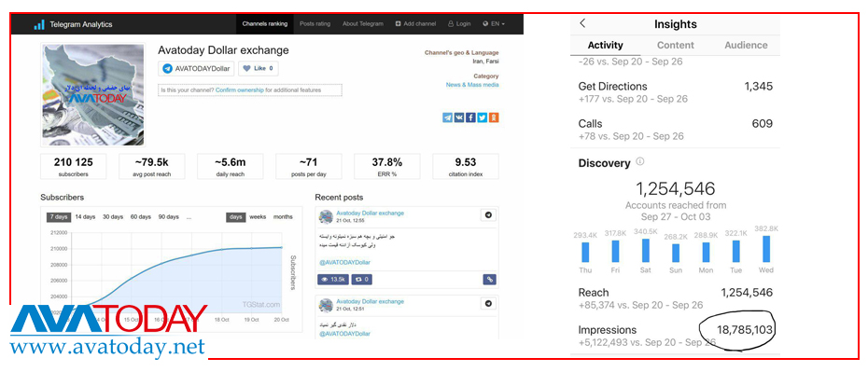868x372 pixels.
Task: Click the Avatoday channel profile picture
Action: click(93, 94)
